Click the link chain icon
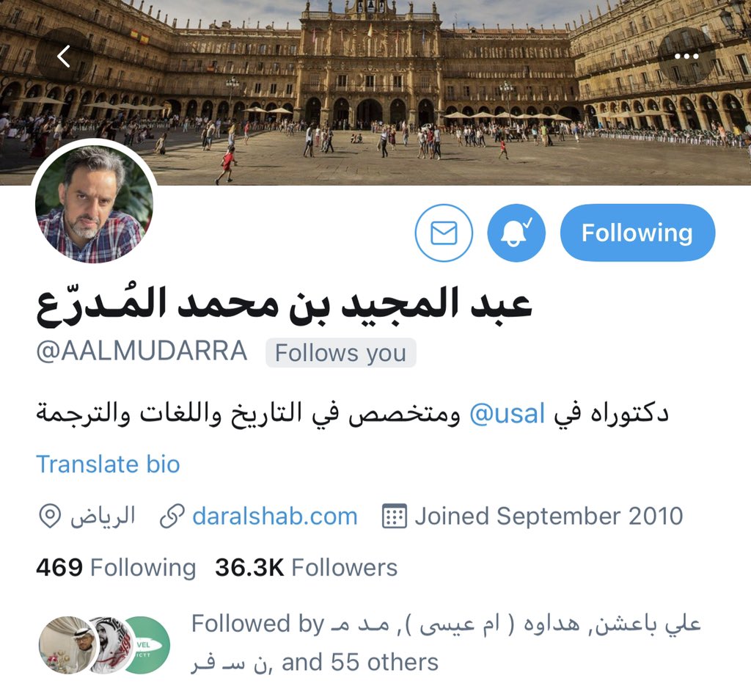 (x=172, y=517)
